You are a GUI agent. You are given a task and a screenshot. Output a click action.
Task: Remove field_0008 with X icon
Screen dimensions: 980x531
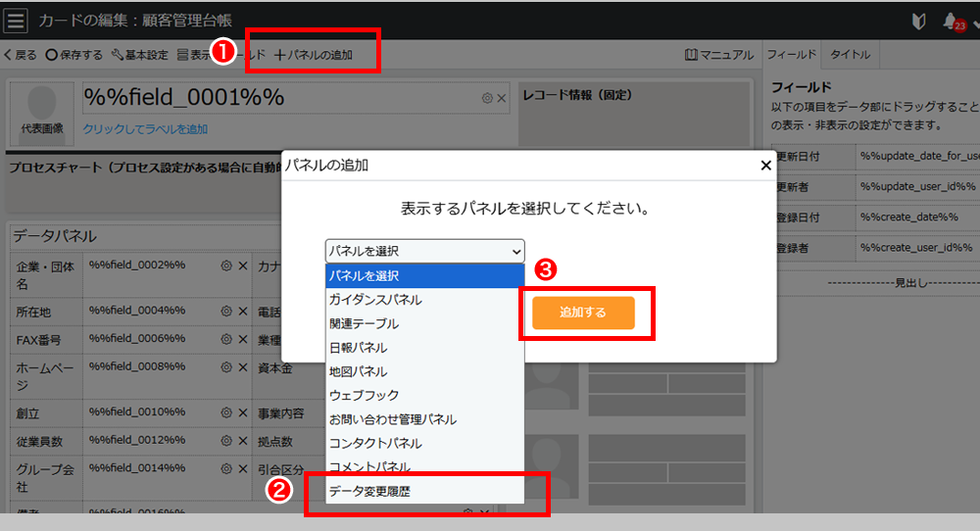[243, 367]
